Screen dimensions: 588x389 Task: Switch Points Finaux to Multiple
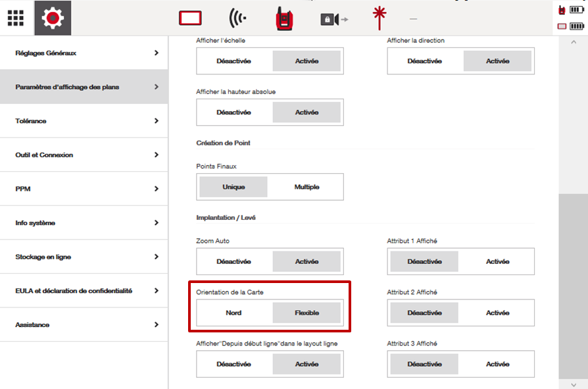306,187
